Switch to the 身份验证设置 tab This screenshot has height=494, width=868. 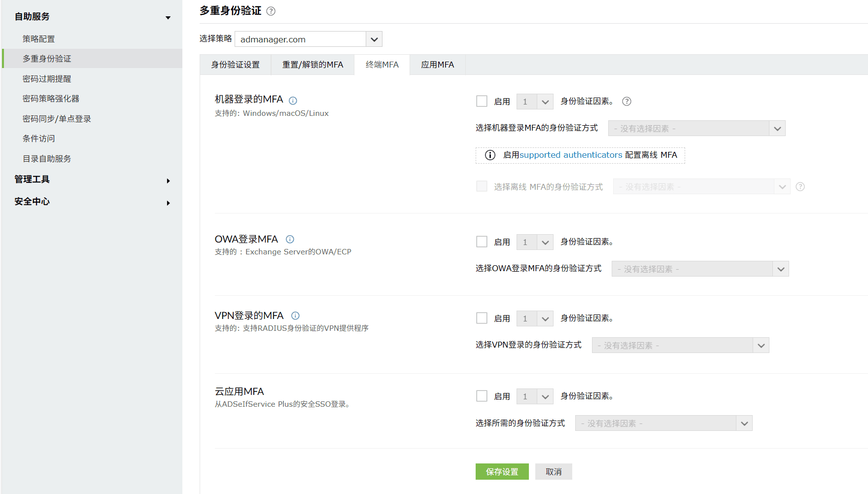(x=235, y=65)
